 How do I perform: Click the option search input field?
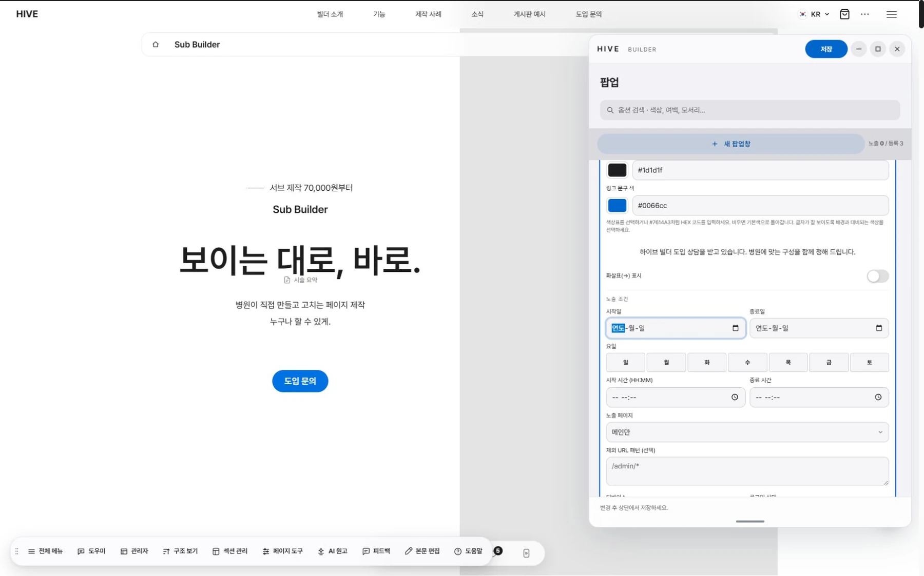750,110
